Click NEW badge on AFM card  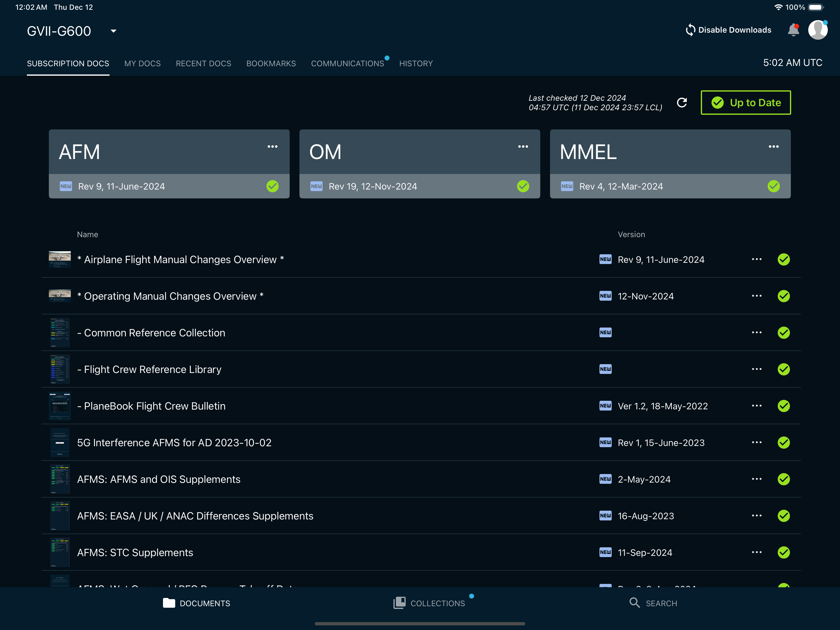66,186
